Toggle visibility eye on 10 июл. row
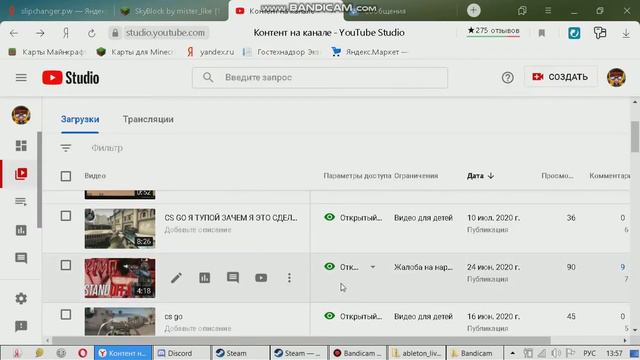640x360 pixels. point(329,217)
